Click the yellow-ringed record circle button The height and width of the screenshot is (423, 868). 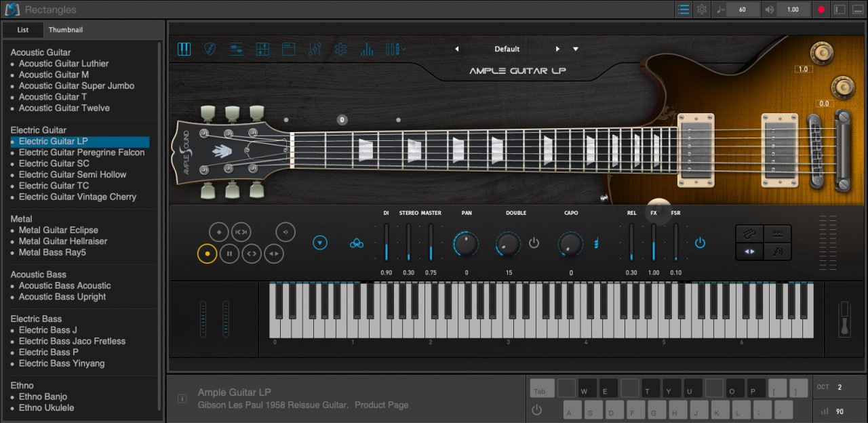tap(207, 254)
